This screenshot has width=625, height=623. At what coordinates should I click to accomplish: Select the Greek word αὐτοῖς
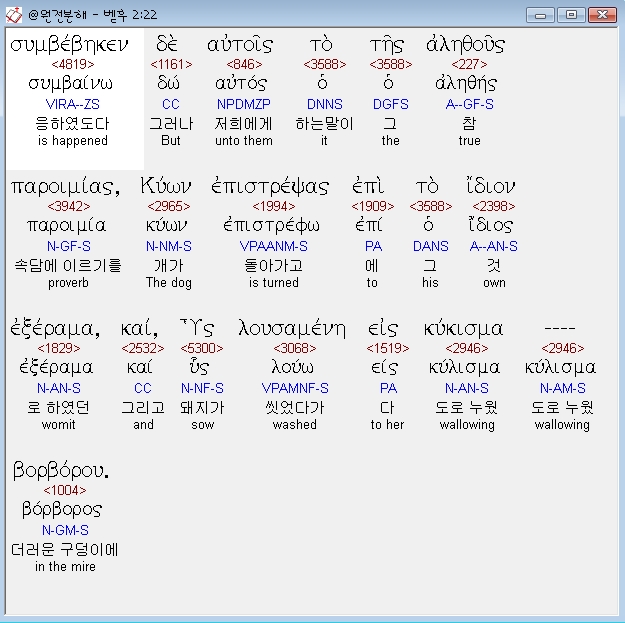click(x=240, y=45)
